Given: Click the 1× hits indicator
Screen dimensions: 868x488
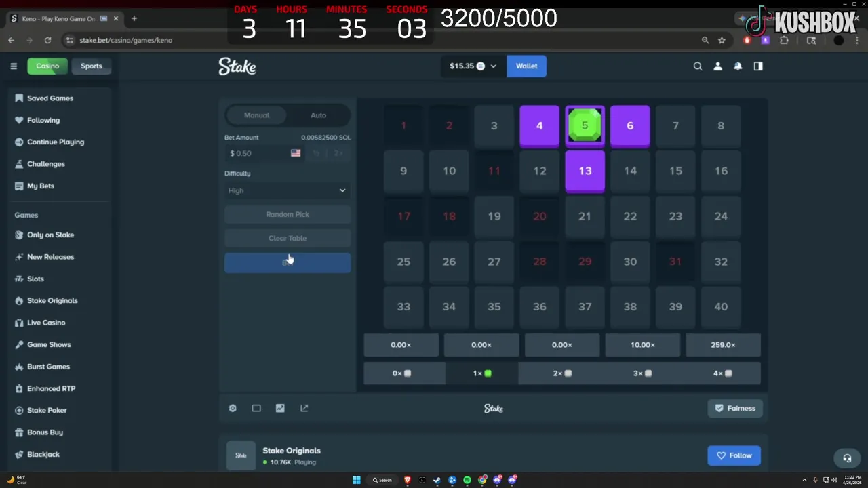Looking at the screenshot, I should tap(482, 373).
